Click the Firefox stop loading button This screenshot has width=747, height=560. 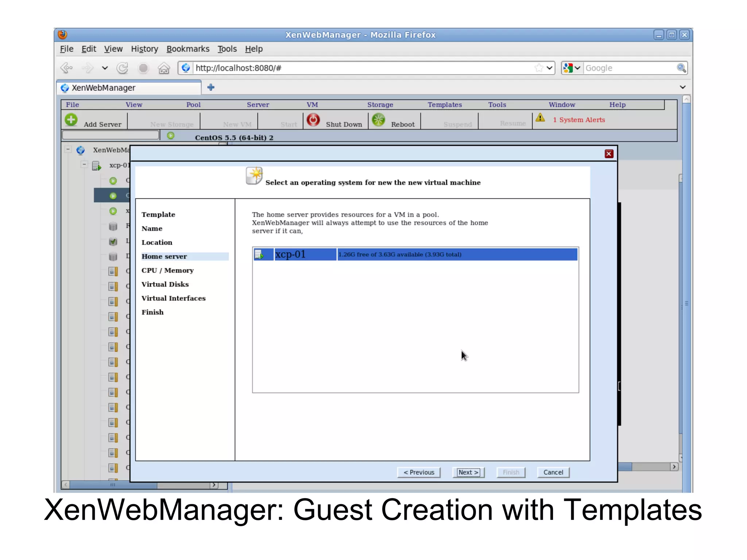click(143, 68)
